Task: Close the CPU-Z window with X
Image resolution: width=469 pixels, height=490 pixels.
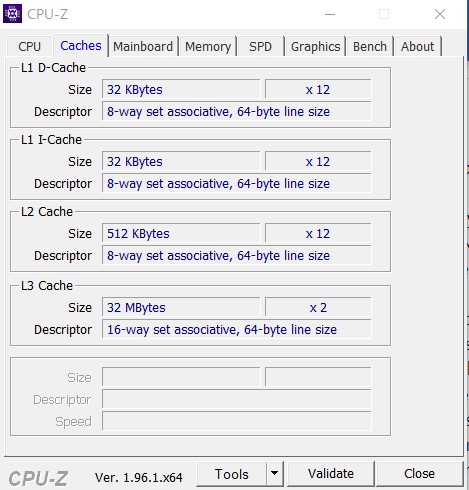Action: 440,14
